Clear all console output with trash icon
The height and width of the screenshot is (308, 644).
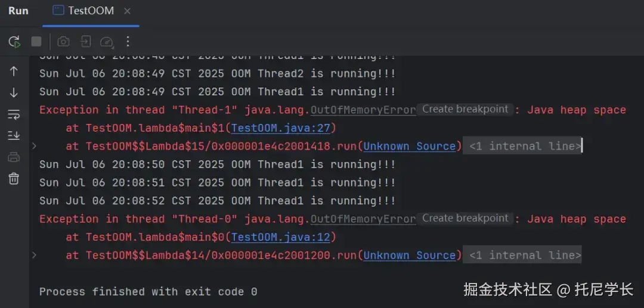tap(14, 179)
